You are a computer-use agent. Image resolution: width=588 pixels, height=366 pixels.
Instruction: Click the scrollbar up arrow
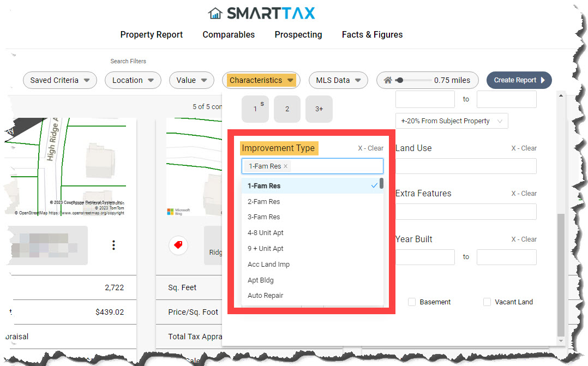(x=561, y=95)
